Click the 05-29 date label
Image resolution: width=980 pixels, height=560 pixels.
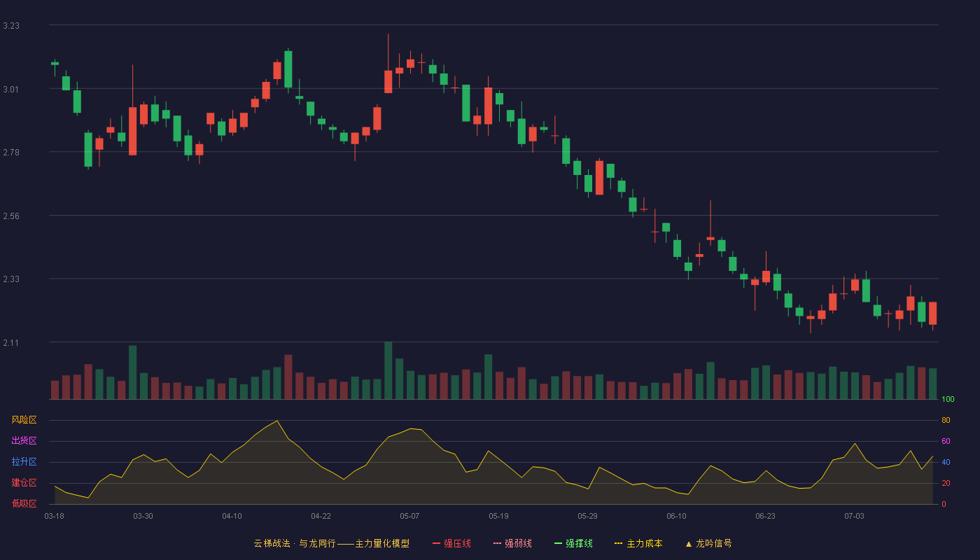point(587,516)
